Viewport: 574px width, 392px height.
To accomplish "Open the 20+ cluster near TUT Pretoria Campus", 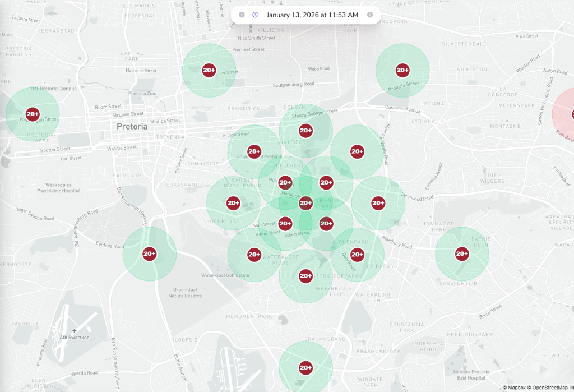I will pyautogui.click(x=33, y=114).
